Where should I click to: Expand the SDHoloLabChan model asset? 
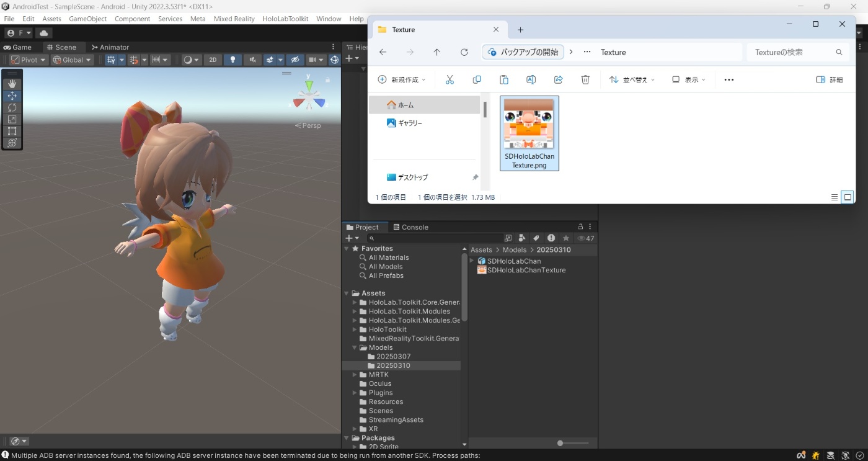pyautogui.click(x=472, y=261)
